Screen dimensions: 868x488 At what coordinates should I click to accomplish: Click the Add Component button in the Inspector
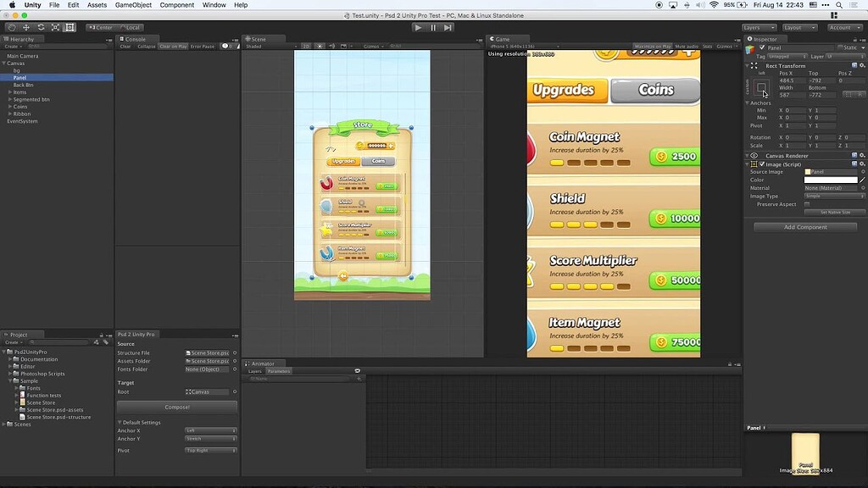pyautogui.click(x=804, y=226)
